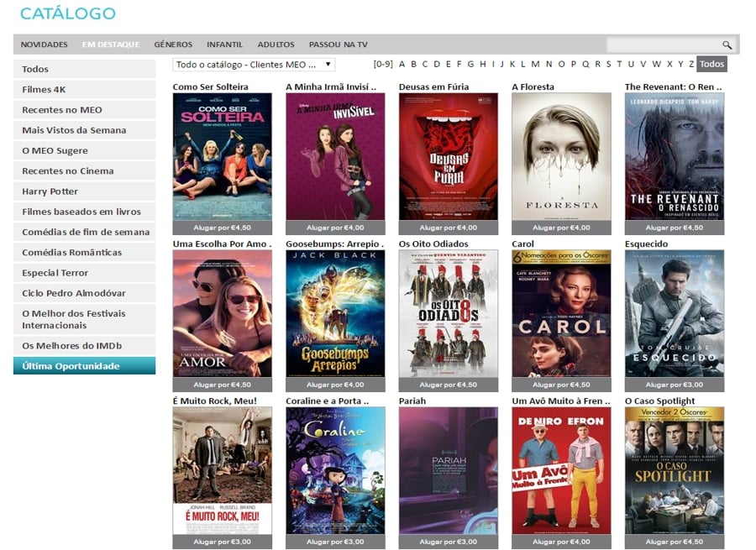The image size is (756, 550).
Task: Open O Melhor dos Festivais Internacionais
Action: tap(84, 319)
